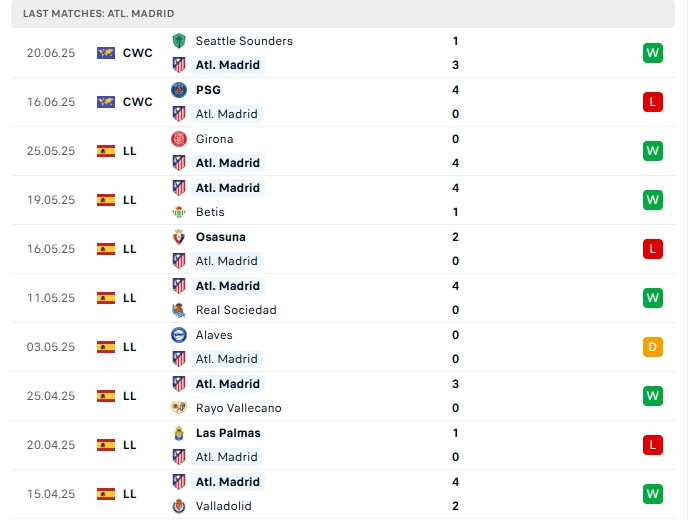Click the Osasuna club crest

[179, 237]
